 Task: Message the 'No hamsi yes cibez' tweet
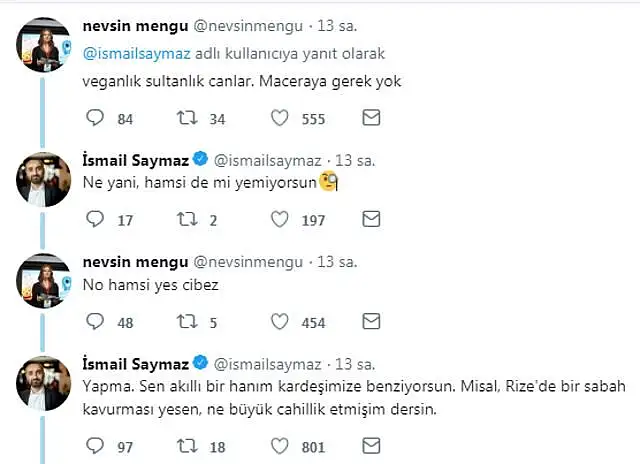371,322
